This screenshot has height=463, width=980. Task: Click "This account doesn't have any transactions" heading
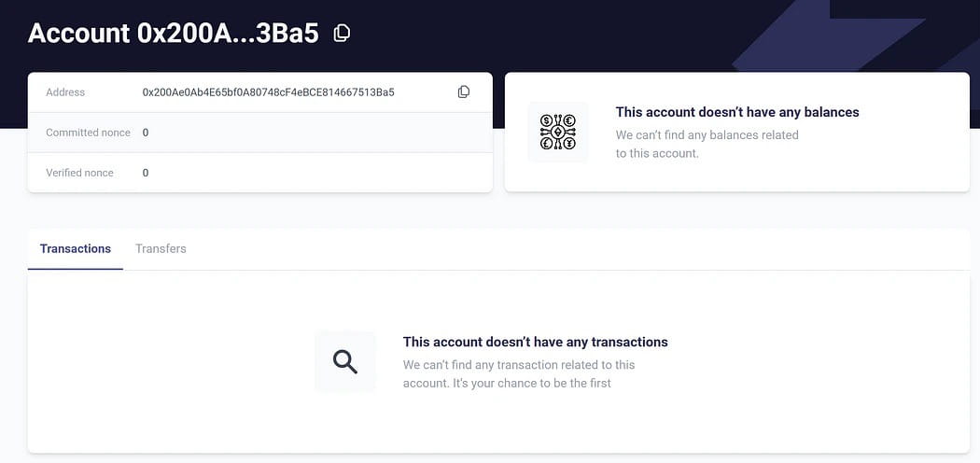[x=535, y=342]
